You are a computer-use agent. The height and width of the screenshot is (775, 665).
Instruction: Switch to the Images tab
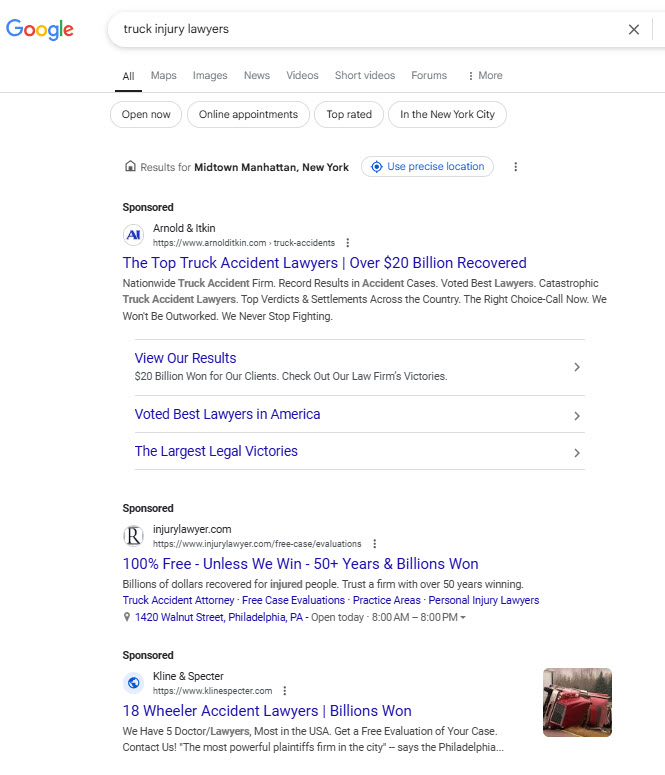(x=210, y=75)
